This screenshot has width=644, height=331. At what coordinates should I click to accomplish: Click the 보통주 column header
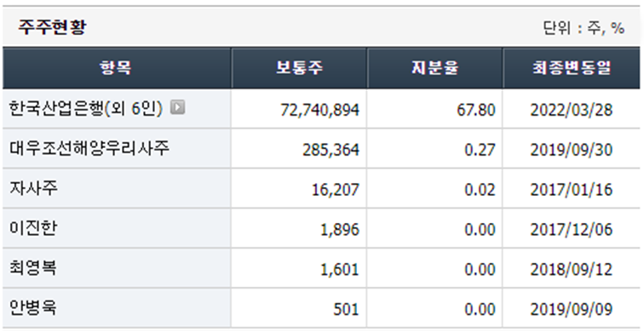[299, 68]
